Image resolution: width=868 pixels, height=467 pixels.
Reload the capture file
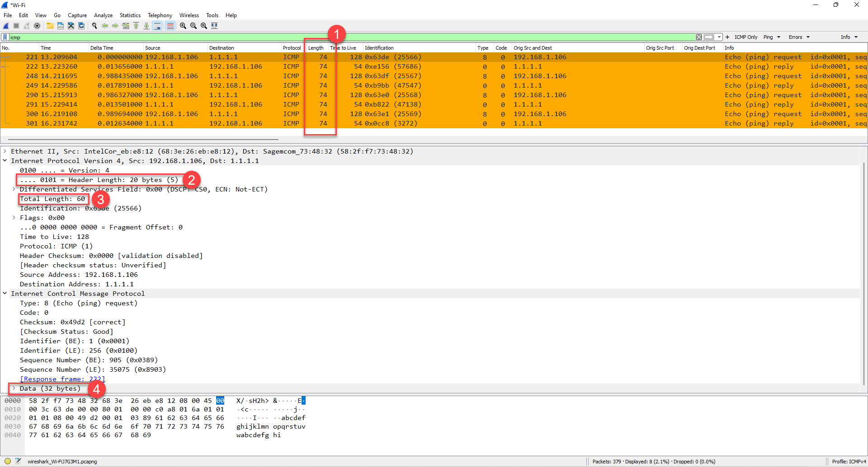[x=81, y=26]
